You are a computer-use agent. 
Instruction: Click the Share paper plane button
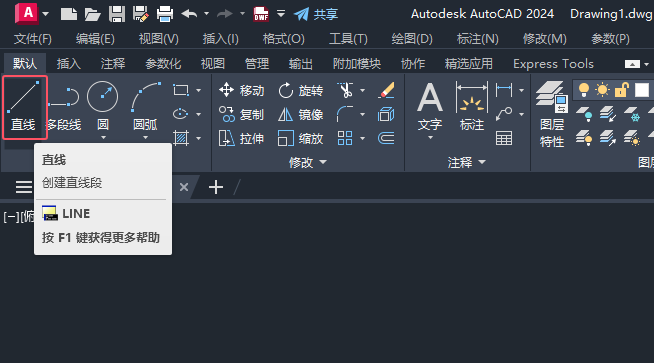click(x=316, y=14)
